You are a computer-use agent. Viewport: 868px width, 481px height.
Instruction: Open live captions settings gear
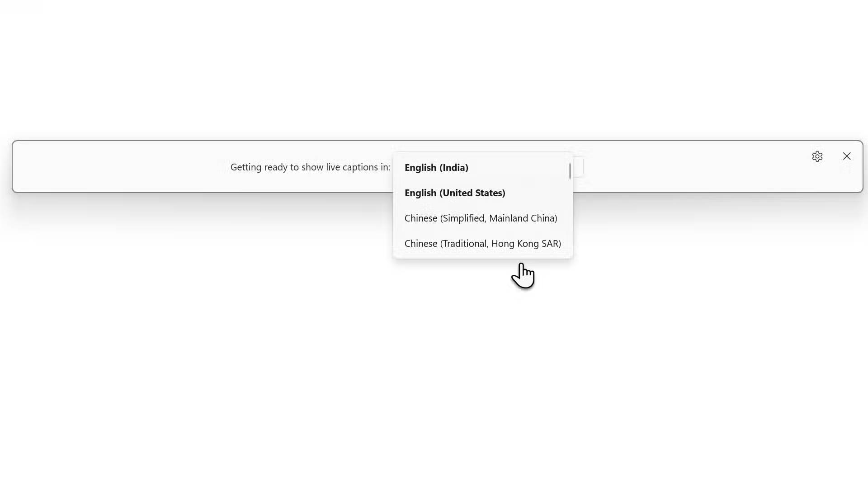(x=817, y=156)
